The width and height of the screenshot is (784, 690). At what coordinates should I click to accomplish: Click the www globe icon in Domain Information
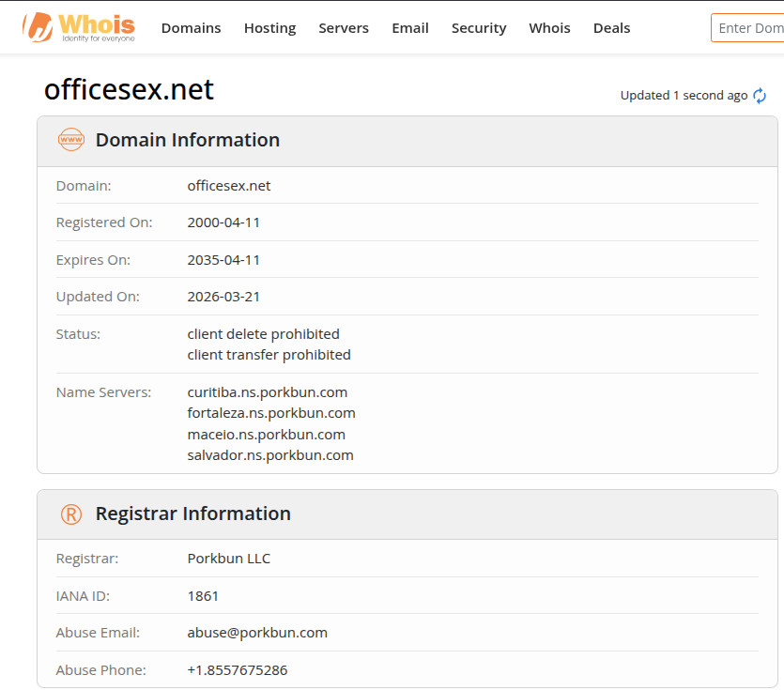coord(71,140)
